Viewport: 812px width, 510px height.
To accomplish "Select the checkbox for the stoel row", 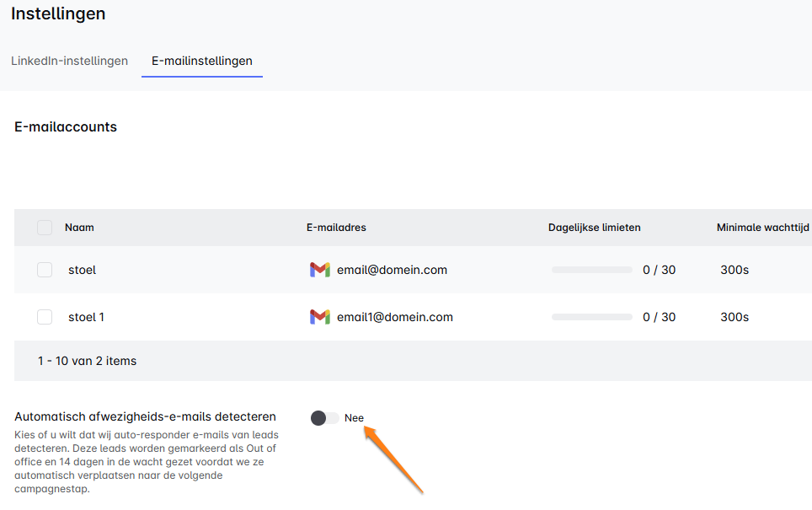I will (x=45, y=270).
